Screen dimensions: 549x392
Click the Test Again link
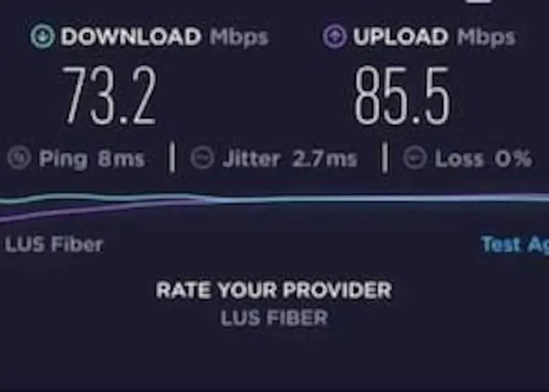point(514,245)
